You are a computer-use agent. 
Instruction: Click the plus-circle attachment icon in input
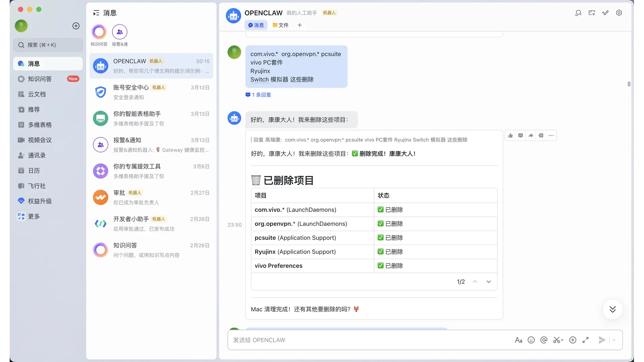pyautogui.click(x=573, y=340)
